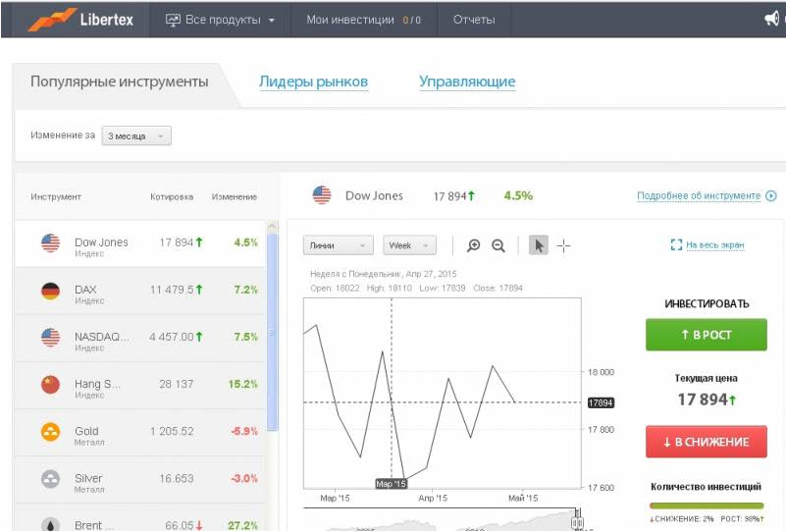Click the instrument list scrollbar thumb

pos(272,332)
